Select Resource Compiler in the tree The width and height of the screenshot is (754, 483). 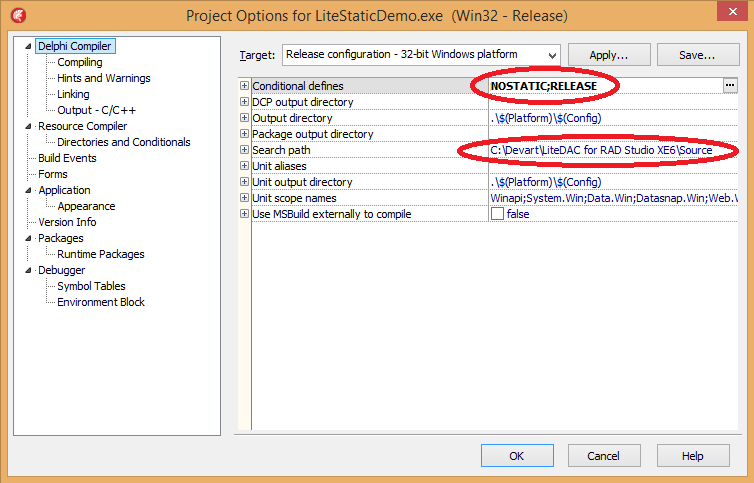tap(83, 126)
